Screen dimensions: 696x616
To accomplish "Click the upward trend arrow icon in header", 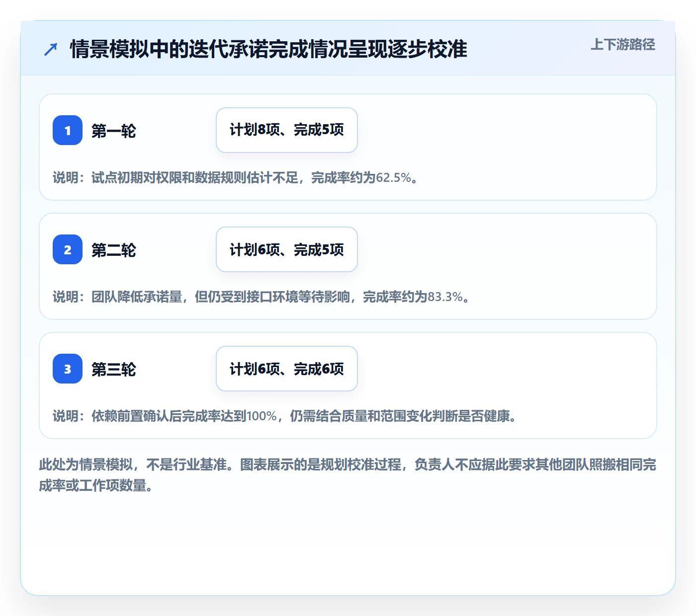I will [51, 49].
